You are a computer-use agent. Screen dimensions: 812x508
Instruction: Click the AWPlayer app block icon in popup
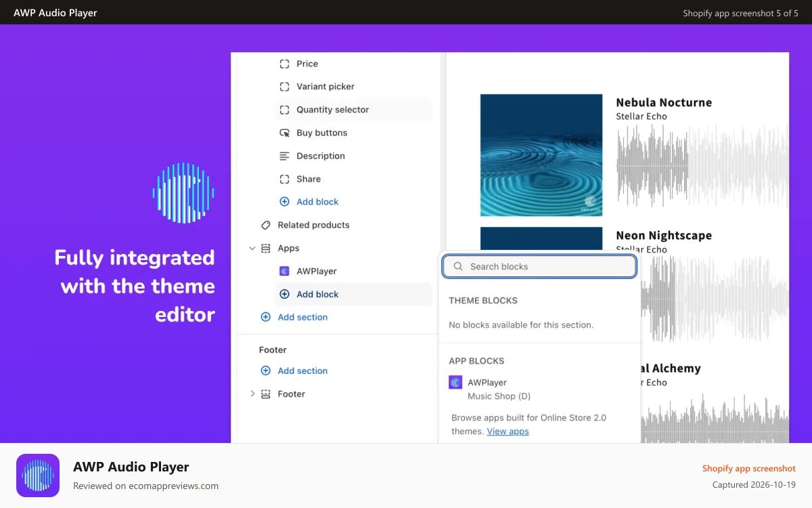pos(455,383)
